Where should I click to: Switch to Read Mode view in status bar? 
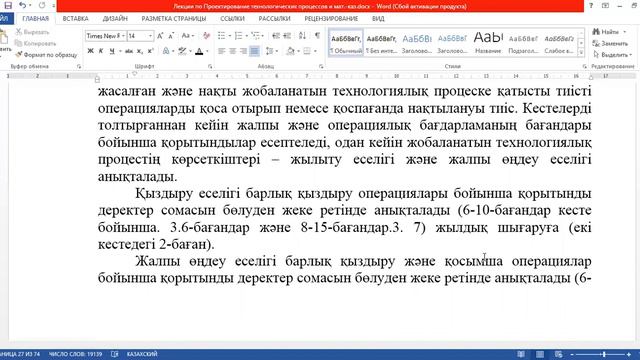click(x=521, y=354)
